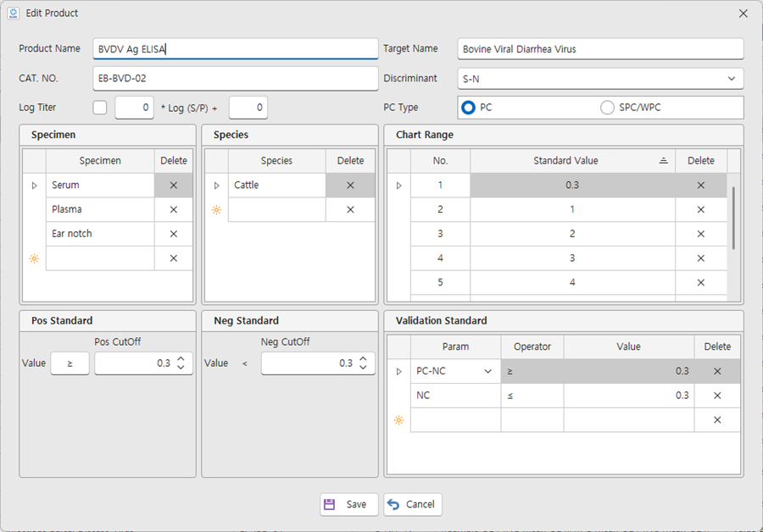Select the Standard Value 0.3 cell
The image size is (763, 532).
click(x=573, y=186)
